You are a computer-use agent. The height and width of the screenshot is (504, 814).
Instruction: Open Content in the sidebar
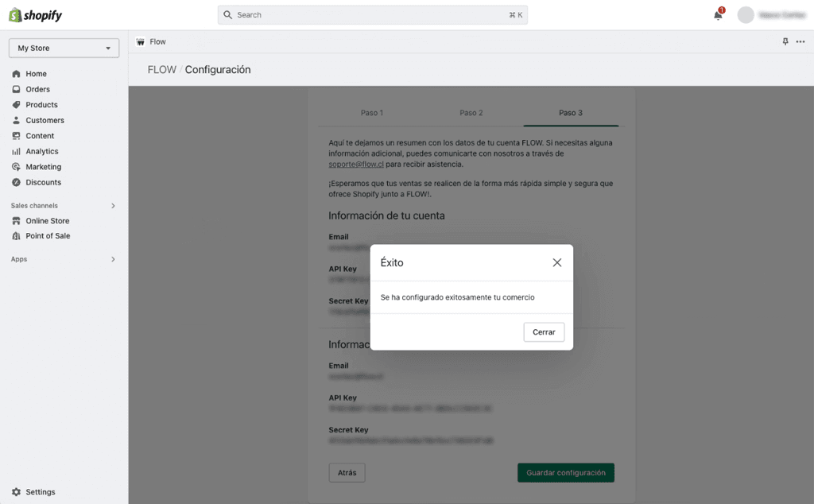[40, 136]
